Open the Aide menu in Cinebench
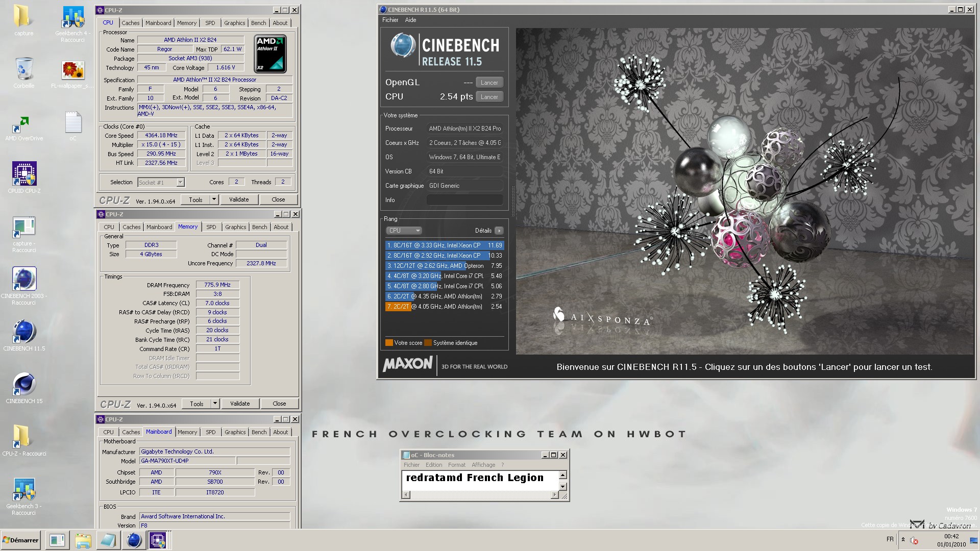 pos(410,20)
